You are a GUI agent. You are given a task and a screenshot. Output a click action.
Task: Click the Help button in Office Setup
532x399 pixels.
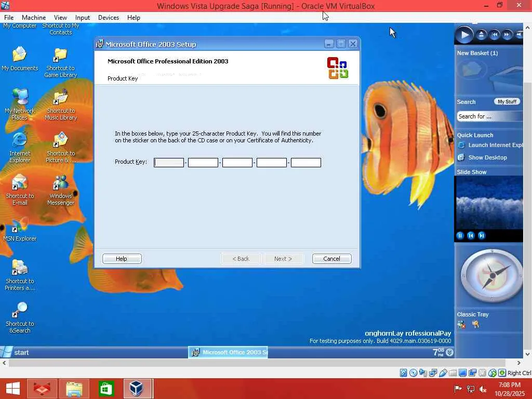122,259
